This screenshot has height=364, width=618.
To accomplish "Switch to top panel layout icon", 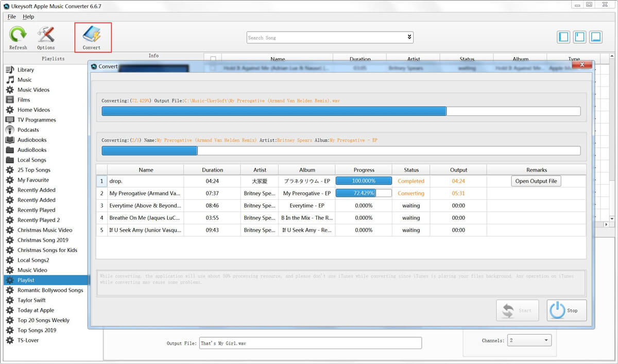I will [580, 37].
